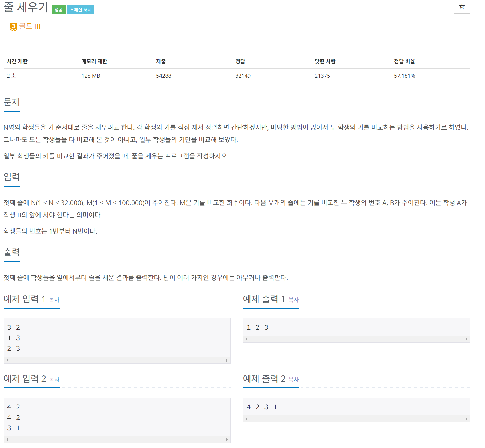The image size is (485, 448).
Task: Click the 골드 III tier text
Action: [30, 26]
